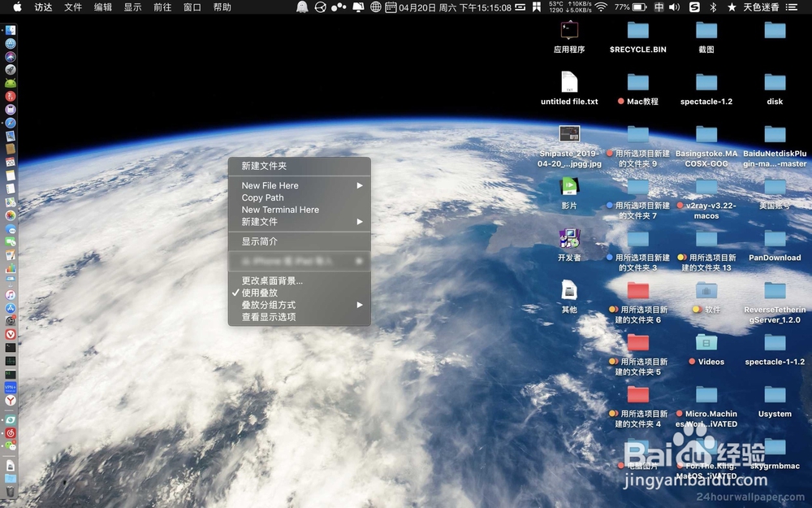Open 文件 menu in menu bar
Screen dimensions: 812x508
click(73, 7)
